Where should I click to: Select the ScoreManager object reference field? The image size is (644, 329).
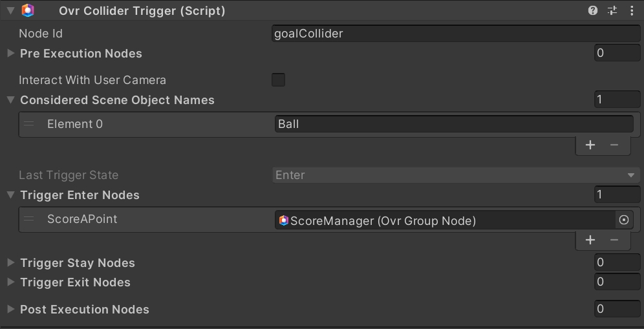pyautogui.click(x=445, y=220)
